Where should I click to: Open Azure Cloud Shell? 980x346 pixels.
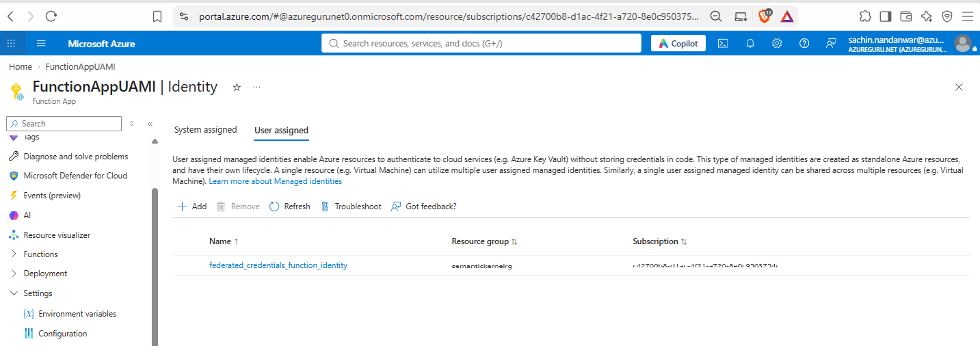pos(722,43)
